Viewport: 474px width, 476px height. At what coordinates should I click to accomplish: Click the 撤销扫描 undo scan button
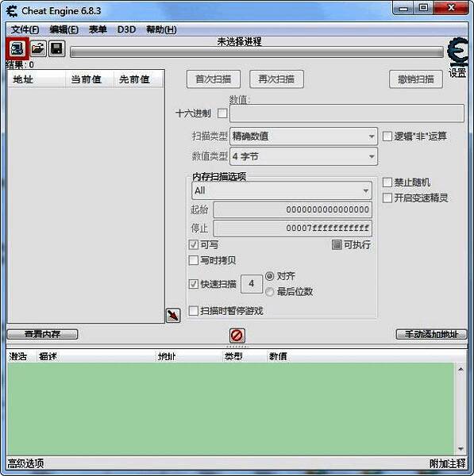pyautogui.click(x=416, y=79)
